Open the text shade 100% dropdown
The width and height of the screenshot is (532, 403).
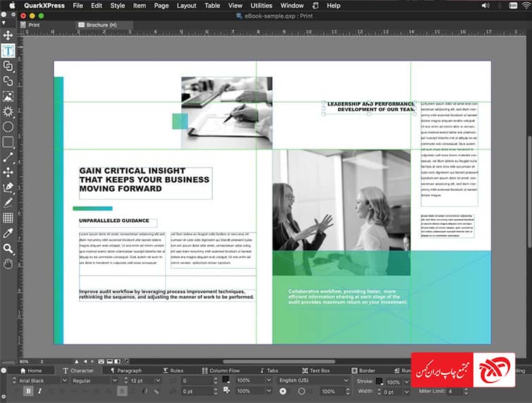(x=268, y=380)
